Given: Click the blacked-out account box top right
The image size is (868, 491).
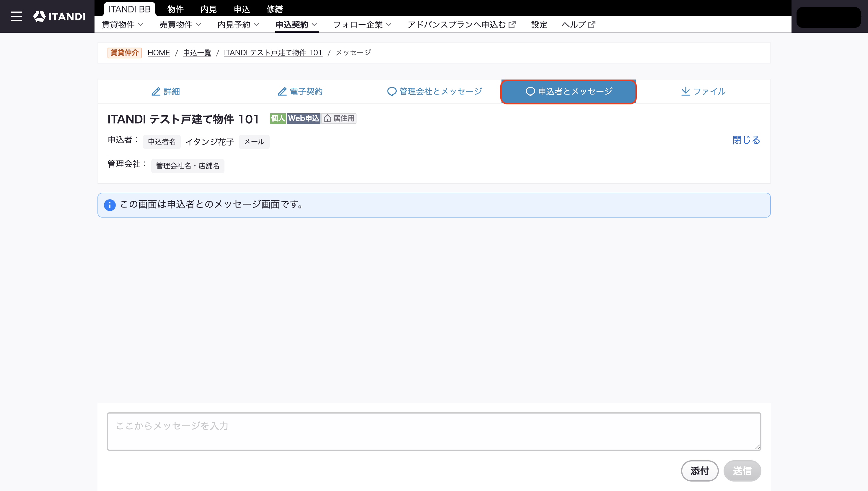Looking at the screenshot, I should (x=829, y=17).
